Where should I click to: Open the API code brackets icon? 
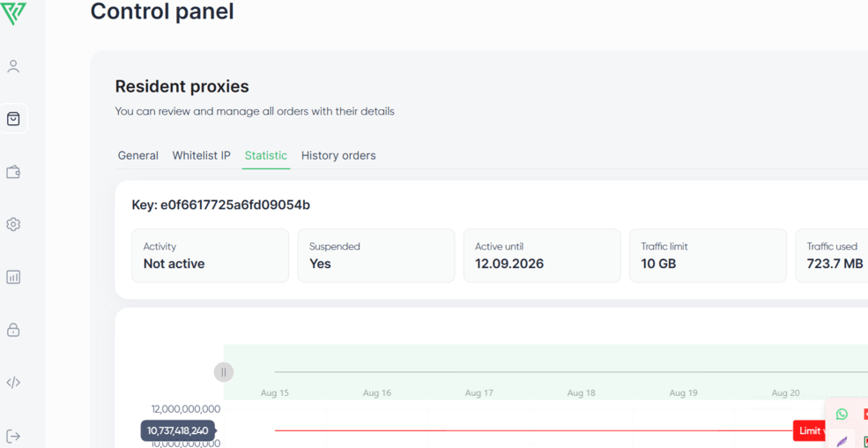tap(13, 383)
